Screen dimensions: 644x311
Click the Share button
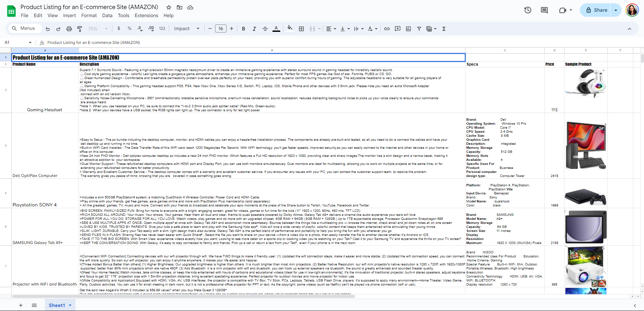[x=596, y=10]
